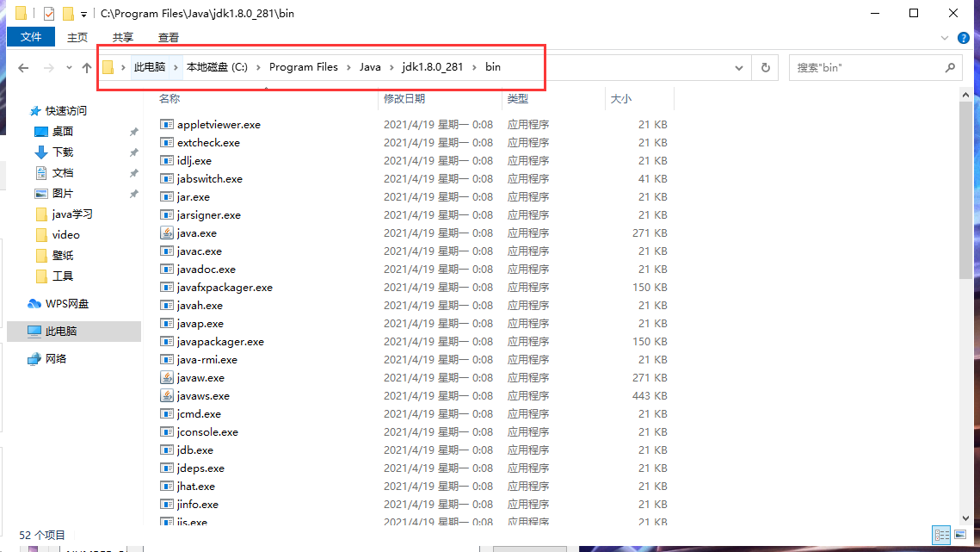Expand chevron after Java breadcrumb
The image size is (980, 552).
click(391, 67)
